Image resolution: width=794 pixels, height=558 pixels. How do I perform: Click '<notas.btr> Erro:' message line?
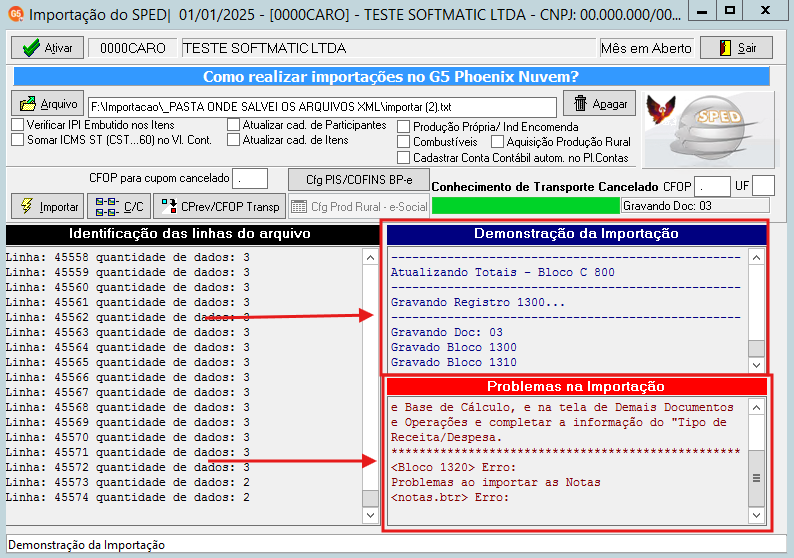pyautogui.click(x=450, y=497)
